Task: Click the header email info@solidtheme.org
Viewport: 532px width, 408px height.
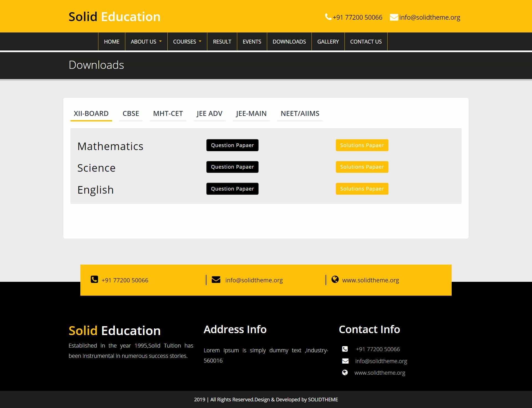Action: tap(429, 17)
